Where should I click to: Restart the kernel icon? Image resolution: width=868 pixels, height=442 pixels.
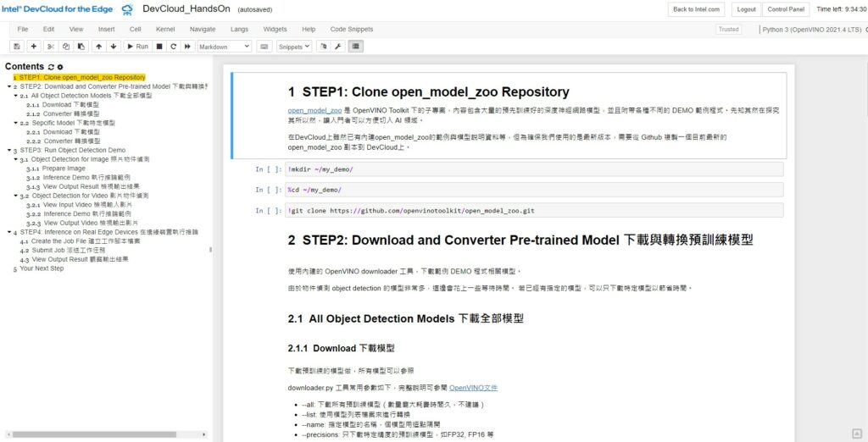pyautogui.click(x=173, y=47)
